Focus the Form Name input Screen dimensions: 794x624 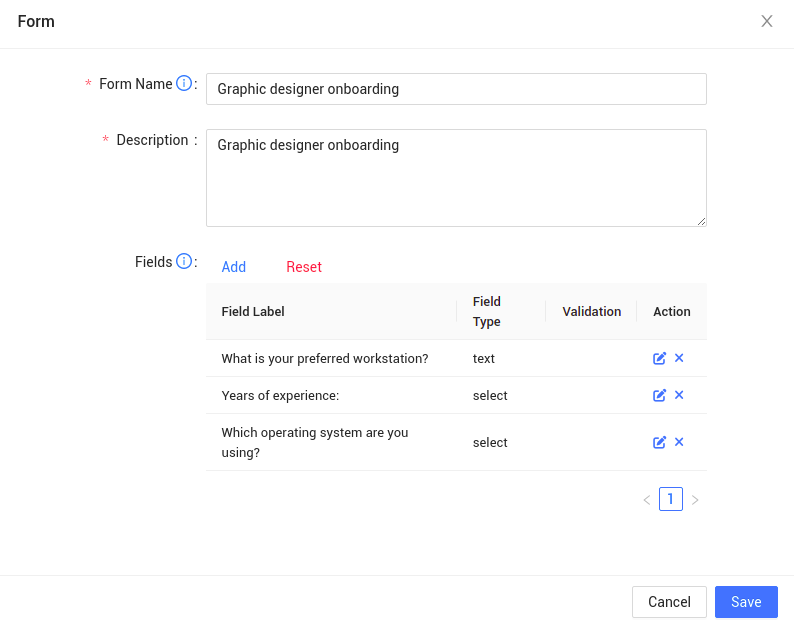tap(456, 89)
